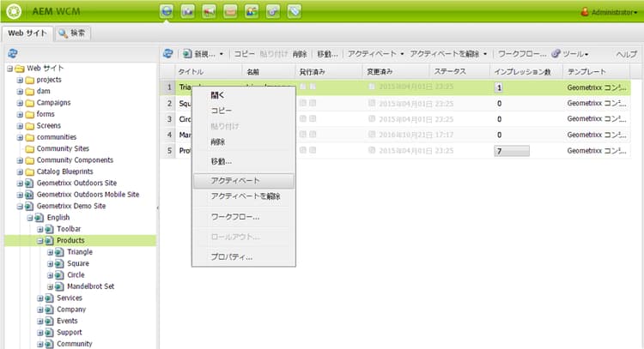644x349 pixels.
Task: Switch to the 検索 tab
Action: [72, 33]
